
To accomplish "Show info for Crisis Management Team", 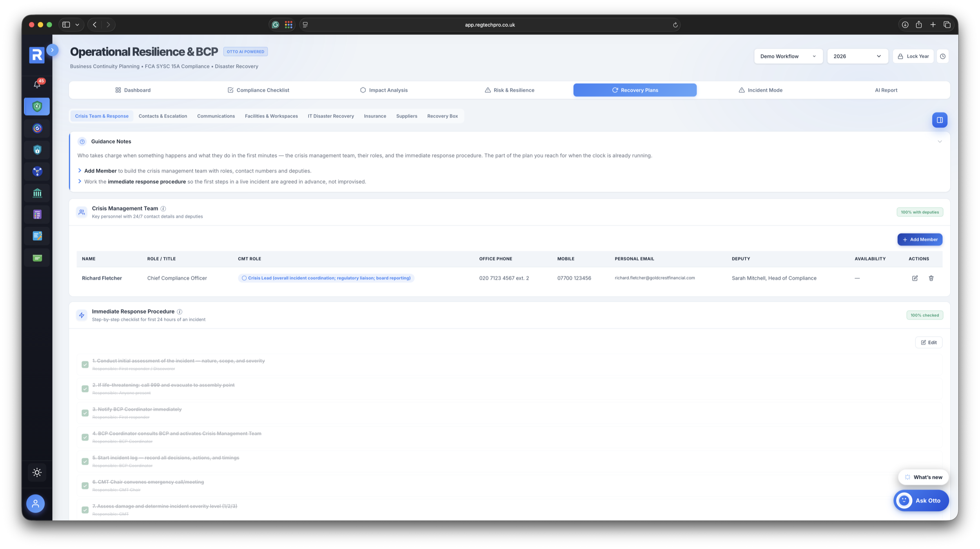I will pyautogui.click(x=163, y=209).
